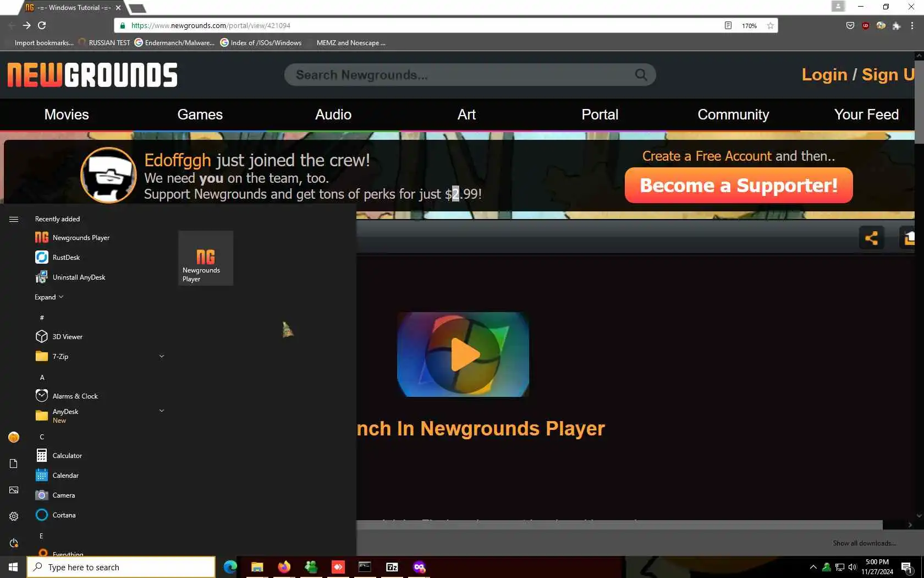Click the Start menu Power icon
The width and height of the screenshot is (924, 578).
tap(14, 543)
